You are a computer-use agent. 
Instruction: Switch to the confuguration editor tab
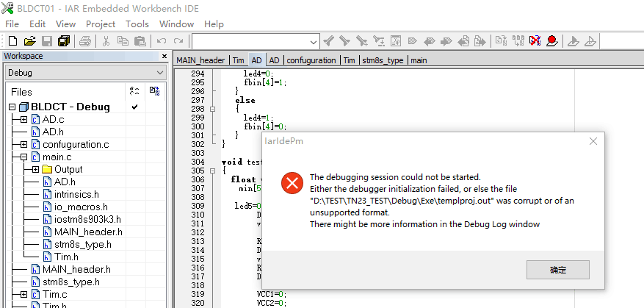pyautogui.click(x=311, y=60)
